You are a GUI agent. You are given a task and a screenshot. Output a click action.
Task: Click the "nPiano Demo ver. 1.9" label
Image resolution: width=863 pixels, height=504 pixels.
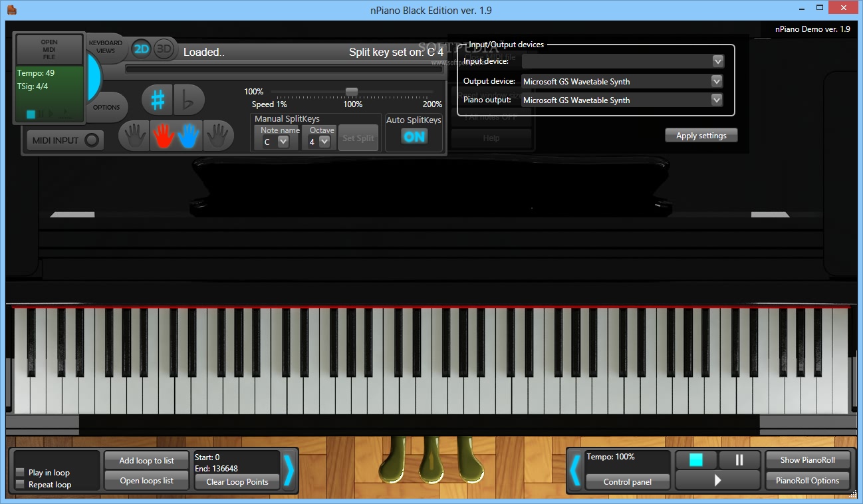812,29
